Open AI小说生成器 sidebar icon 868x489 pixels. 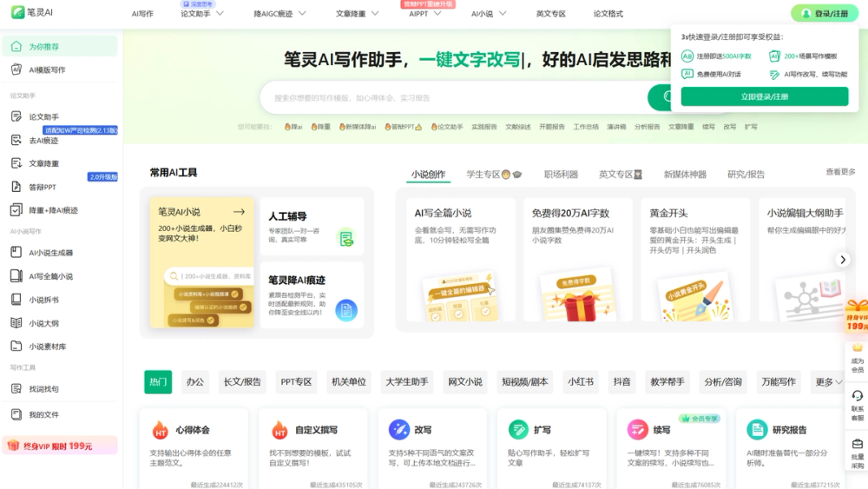16,253
